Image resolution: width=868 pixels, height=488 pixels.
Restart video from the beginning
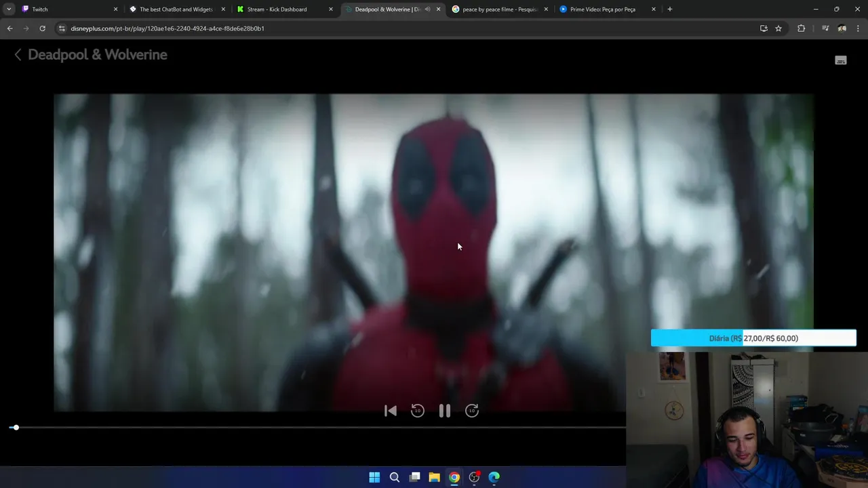391,411
